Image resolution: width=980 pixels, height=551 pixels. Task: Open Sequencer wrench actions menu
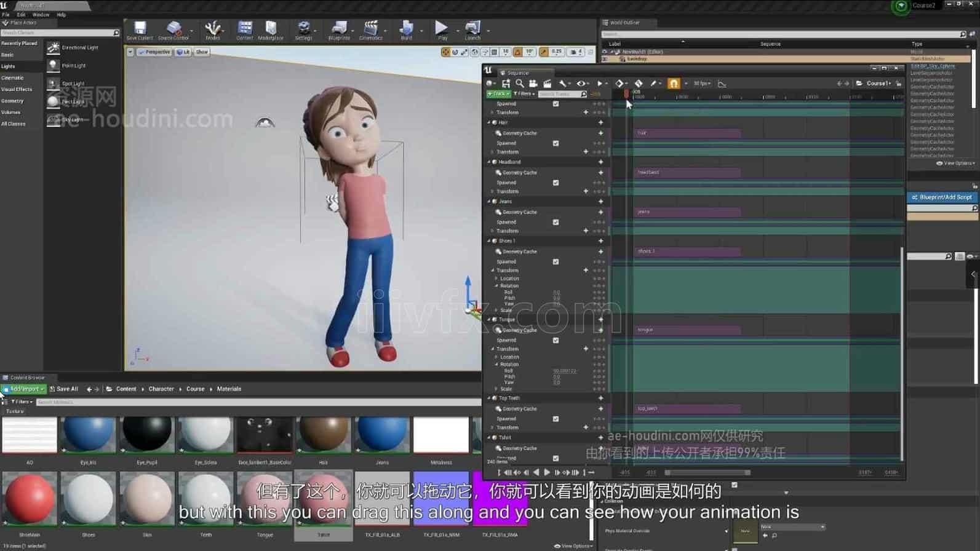point(563,83)
